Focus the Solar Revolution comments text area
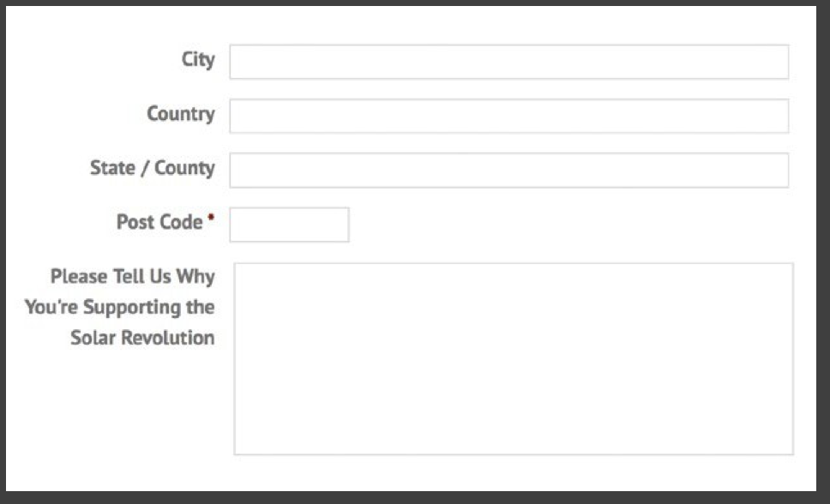The image size is (830, 504). [x=513, y=358]
